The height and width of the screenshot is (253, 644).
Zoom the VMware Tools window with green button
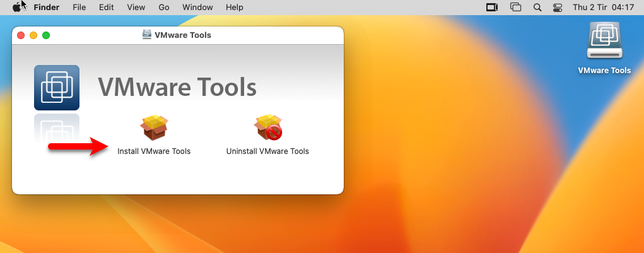pos(46,35)
